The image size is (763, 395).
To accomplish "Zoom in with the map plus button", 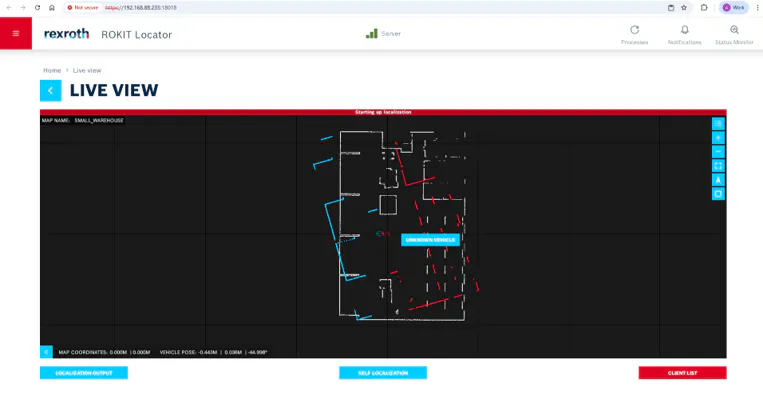I will pyautogui.click(x=718, y=138).
